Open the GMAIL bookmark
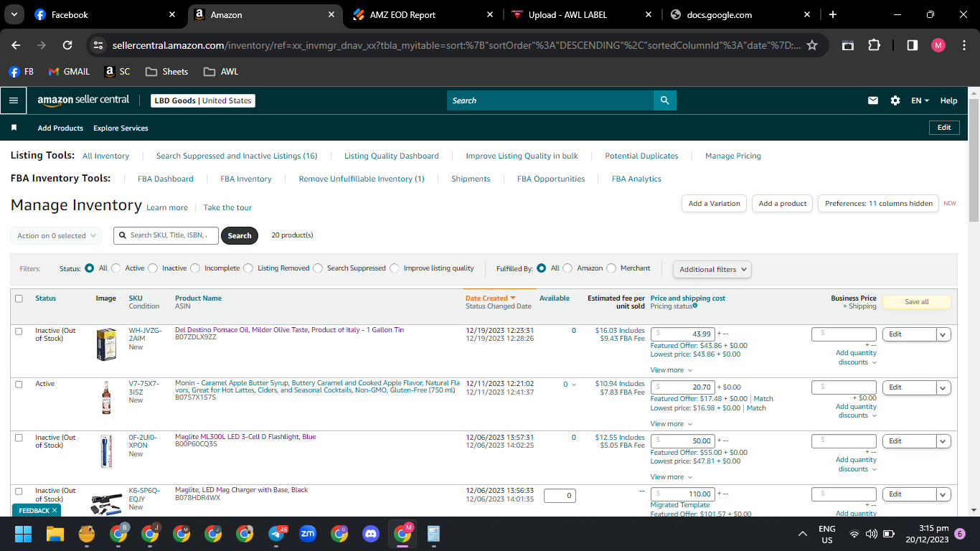This screenshot has width=980, height=551. [69, 72]
